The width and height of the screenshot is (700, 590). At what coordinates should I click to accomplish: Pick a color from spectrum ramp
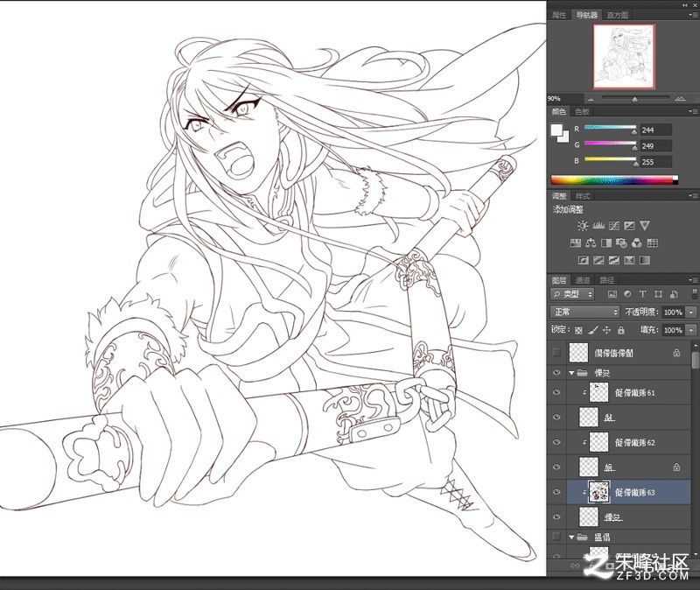click(614, 180)
